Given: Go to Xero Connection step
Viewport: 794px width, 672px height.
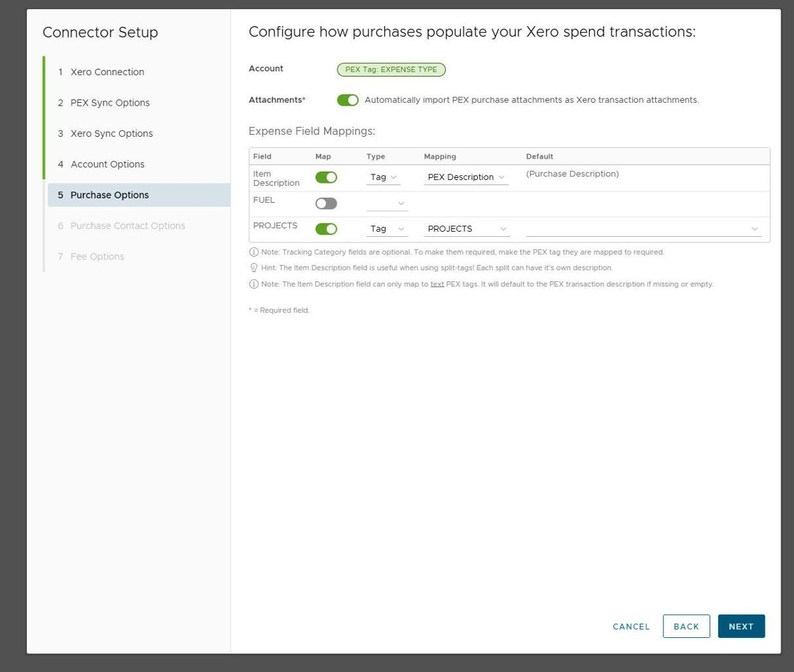Looking at the screenshot, I should coord(107,72).
